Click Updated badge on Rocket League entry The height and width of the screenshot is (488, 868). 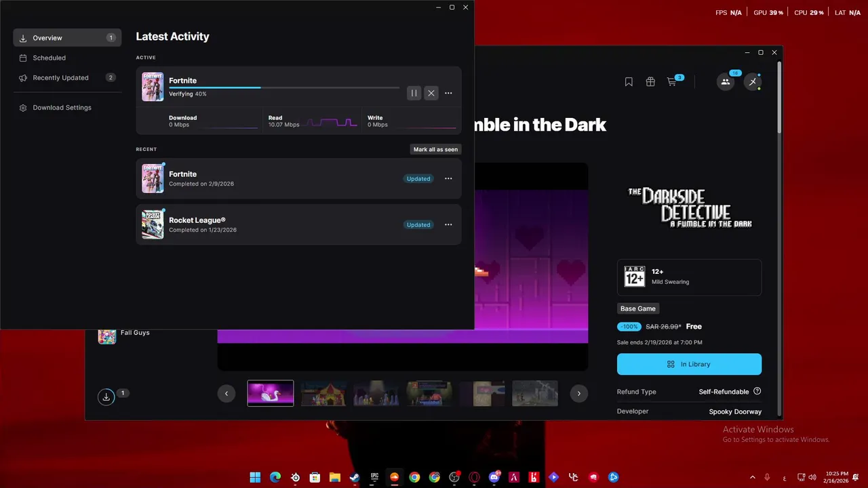418,225
